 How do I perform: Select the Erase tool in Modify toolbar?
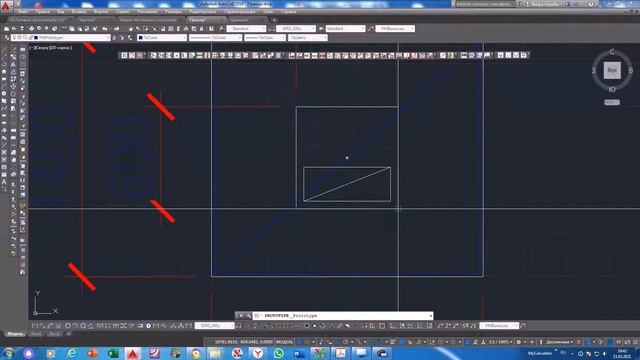click(13, 49)
